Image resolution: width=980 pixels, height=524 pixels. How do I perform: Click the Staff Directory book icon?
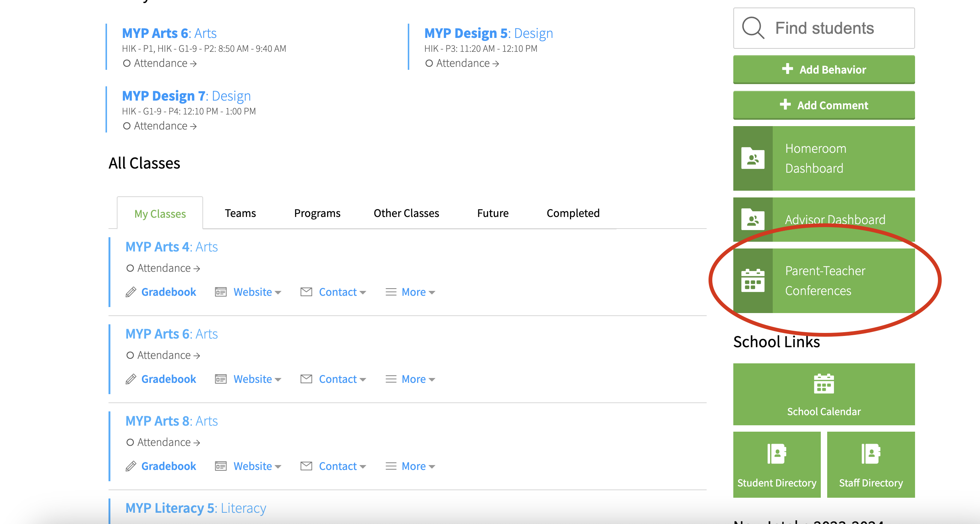(x=871, y=454)
